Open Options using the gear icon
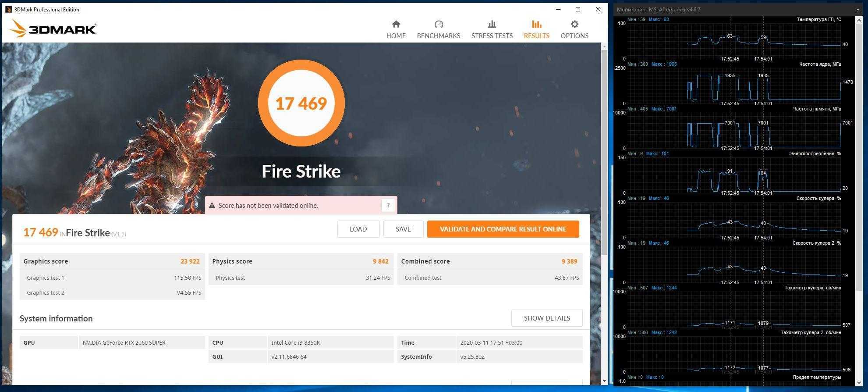This screenshot has width=868, height=392. pyautogui.click(x=574, y=24)
